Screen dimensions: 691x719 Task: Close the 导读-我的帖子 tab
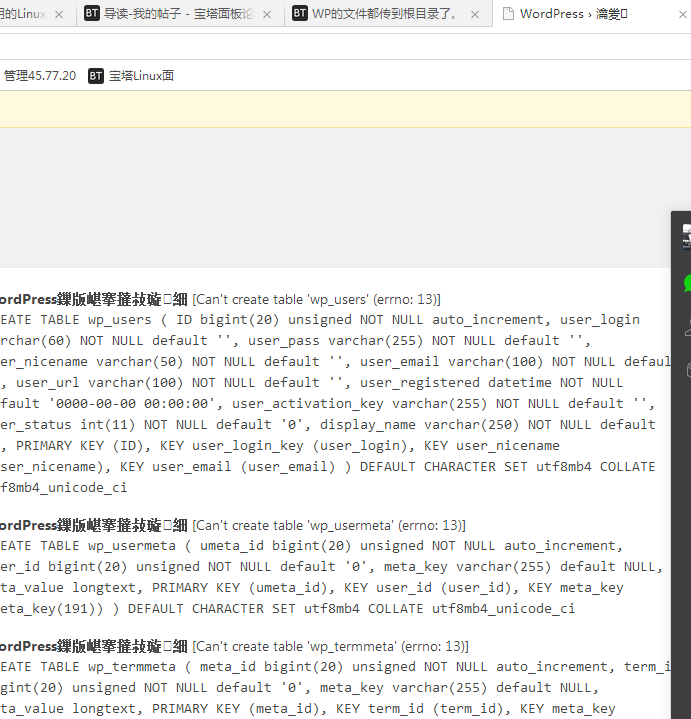[x=266, y=15]
